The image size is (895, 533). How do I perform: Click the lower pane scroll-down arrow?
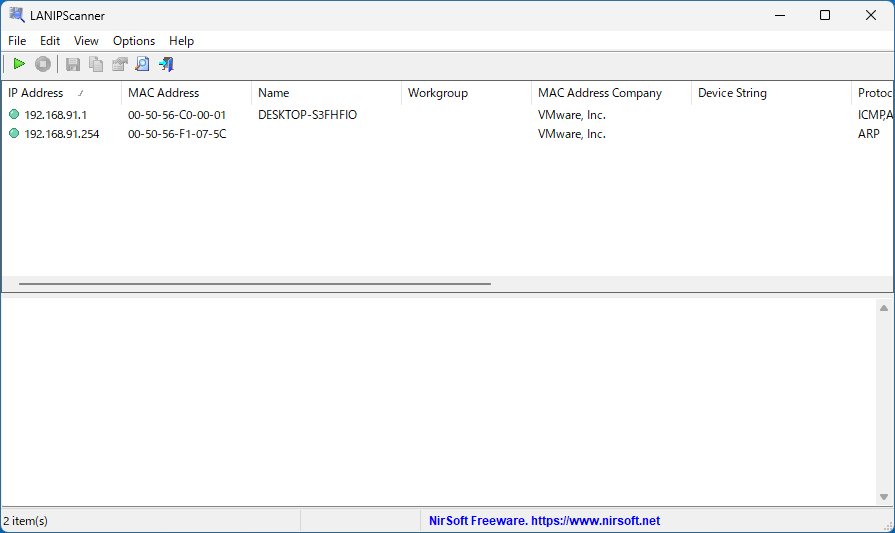coord(884,497)
